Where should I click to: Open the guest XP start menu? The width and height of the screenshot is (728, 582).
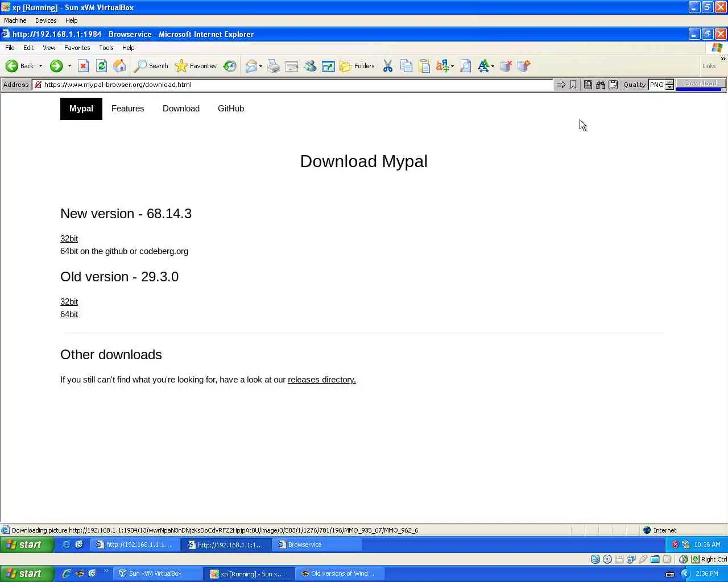[26, 544]
